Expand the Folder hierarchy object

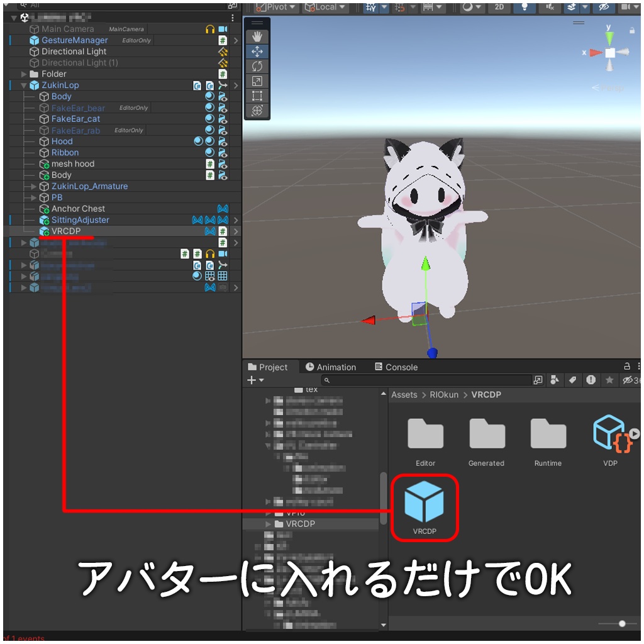(x=23, y=74)
